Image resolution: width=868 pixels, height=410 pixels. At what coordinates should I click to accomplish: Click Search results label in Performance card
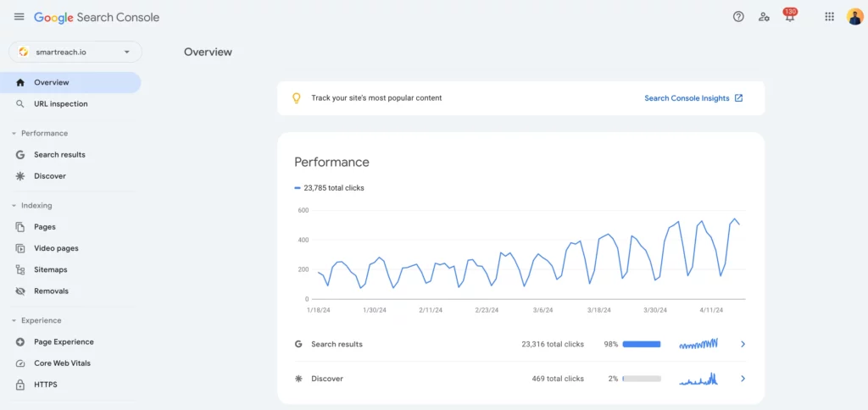pos(337,344)
